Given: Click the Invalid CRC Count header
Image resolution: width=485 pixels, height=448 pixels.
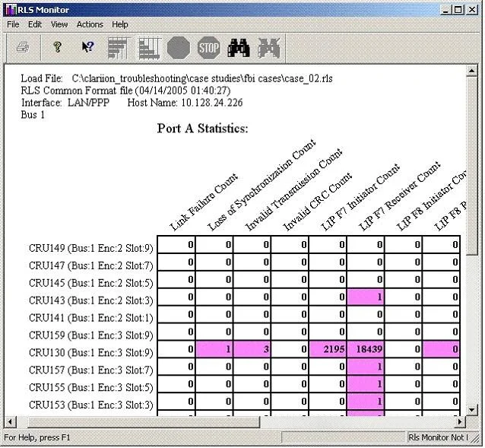Looking at the screenshot, I should pyautogui.click(x=318, y=202).
